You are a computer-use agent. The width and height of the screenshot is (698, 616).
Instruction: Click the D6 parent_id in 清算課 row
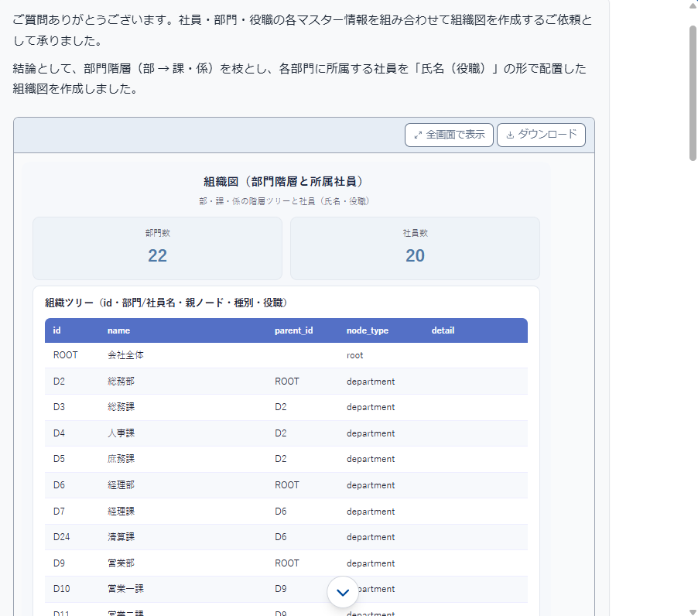[x=280, y=537]
